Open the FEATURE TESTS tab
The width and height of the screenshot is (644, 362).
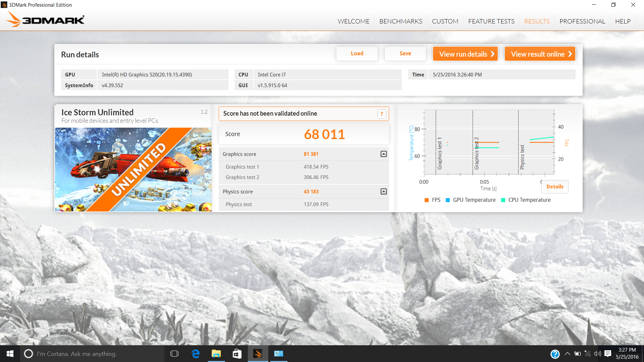pyautogui.click(x=491, y=21)
